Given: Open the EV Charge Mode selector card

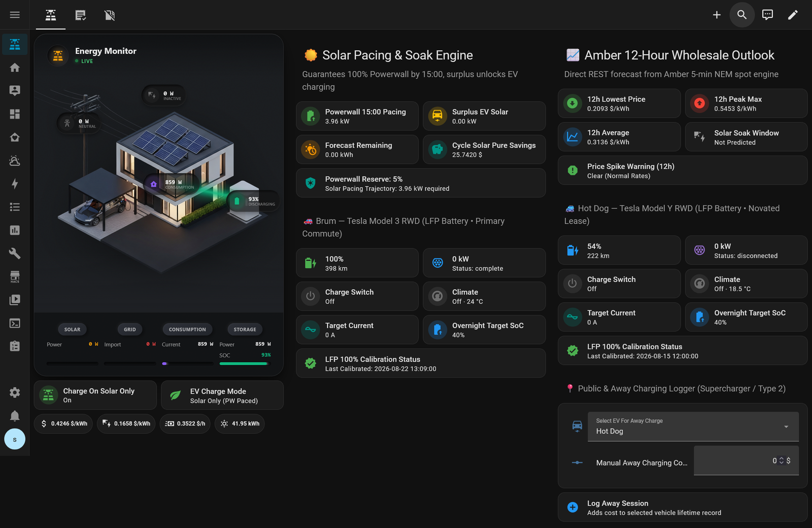Looking at the screenshot, I should pos(222,395).
